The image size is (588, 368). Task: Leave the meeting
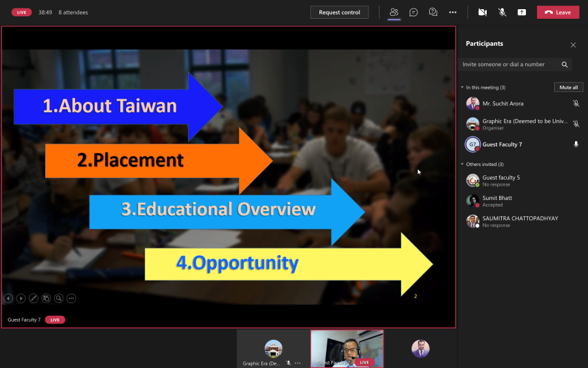pyautogui.click(x=558, y=12)
